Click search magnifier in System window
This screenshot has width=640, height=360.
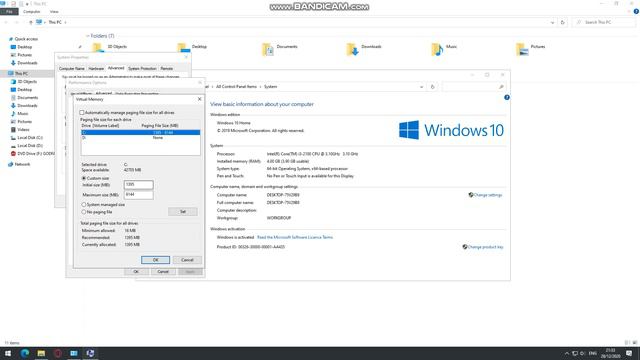pyautogui.click(x=501, y=87)
